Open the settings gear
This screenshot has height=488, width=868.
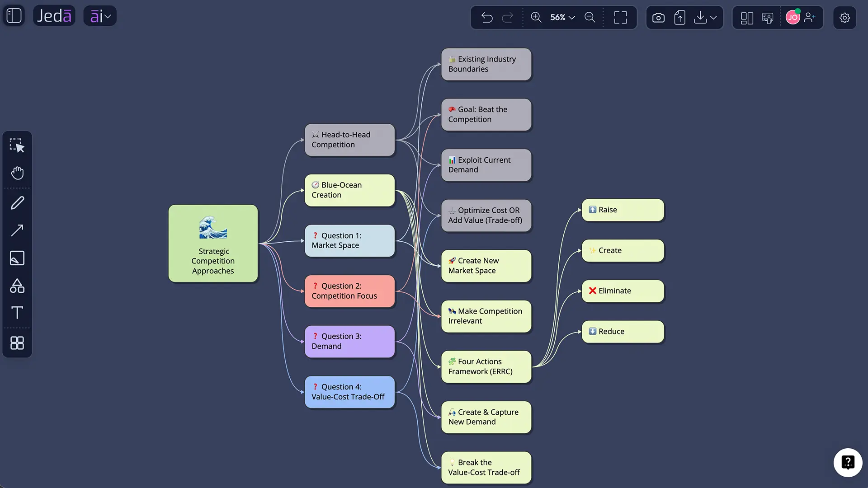pos(844,18)
